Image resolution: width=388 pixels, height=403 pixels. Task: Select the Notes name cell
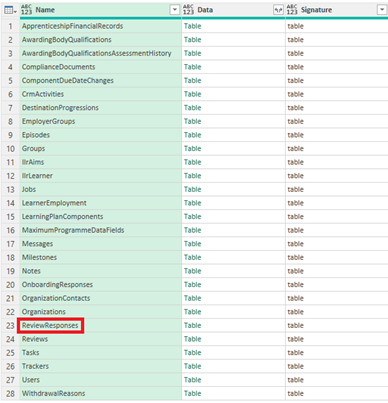click(x=101, y=271)
